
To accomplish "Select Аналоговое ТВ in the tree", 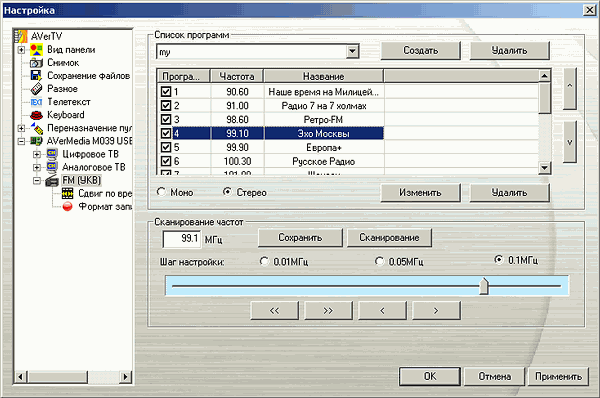I will point(94,167).
